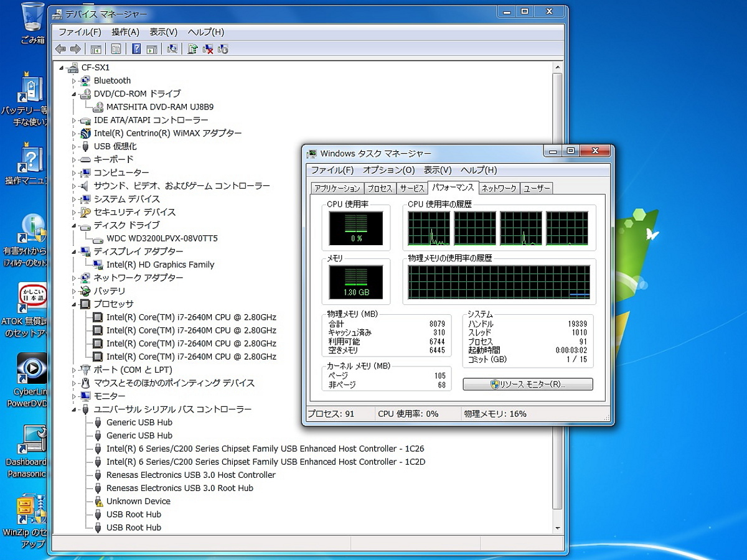Click the MATSHITA DVD-RAM drive icon
747x560 pixels.
click(98, 106)
